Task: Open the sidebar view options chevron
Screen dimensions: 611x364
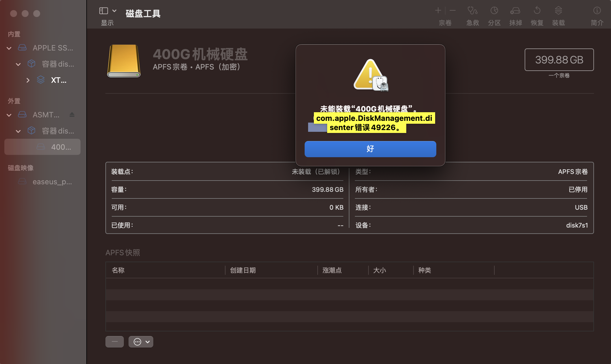Action: point(114,11)
